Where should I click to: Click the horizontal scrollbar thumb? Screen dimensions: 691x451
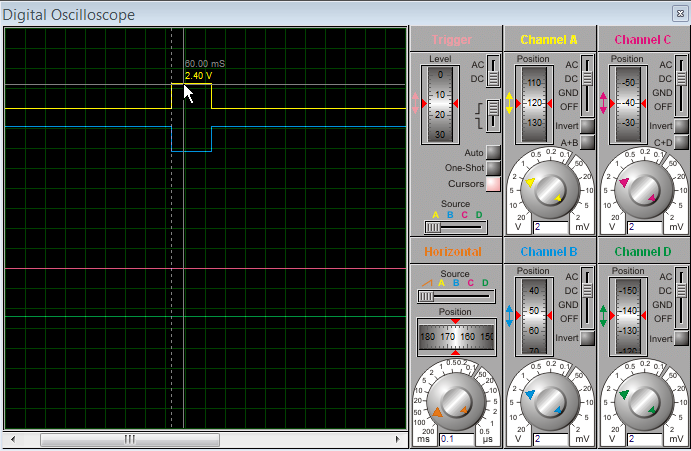coord(130,439)
